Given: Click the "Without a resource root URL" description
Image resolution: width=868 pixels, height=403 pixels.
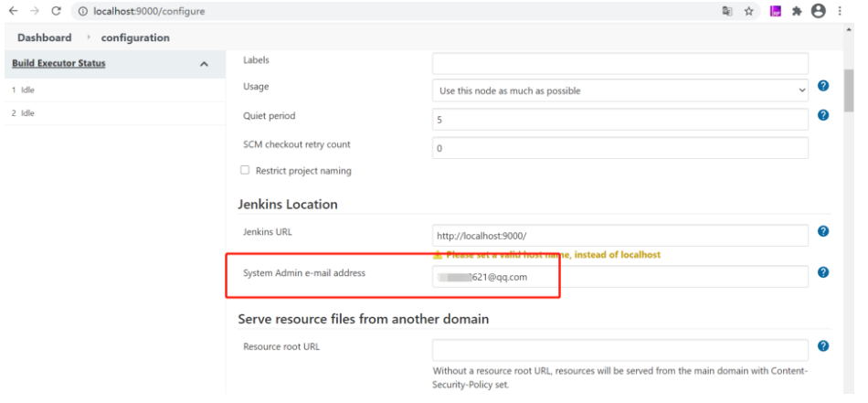Looking at the screenshot, I should pos(620,377).
